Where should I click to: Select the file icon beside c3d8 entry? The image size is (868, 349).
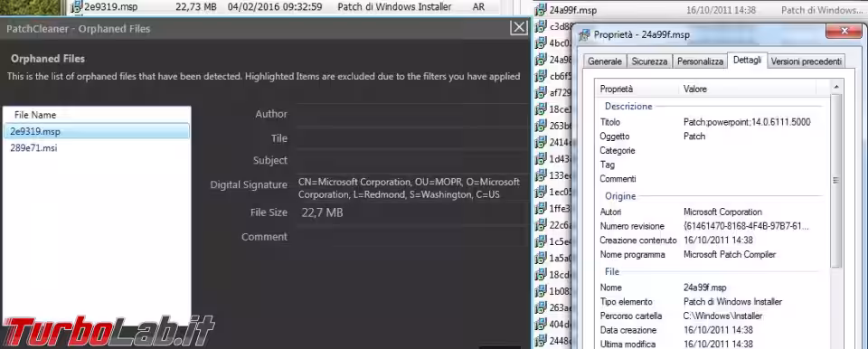tap(541, 26)
